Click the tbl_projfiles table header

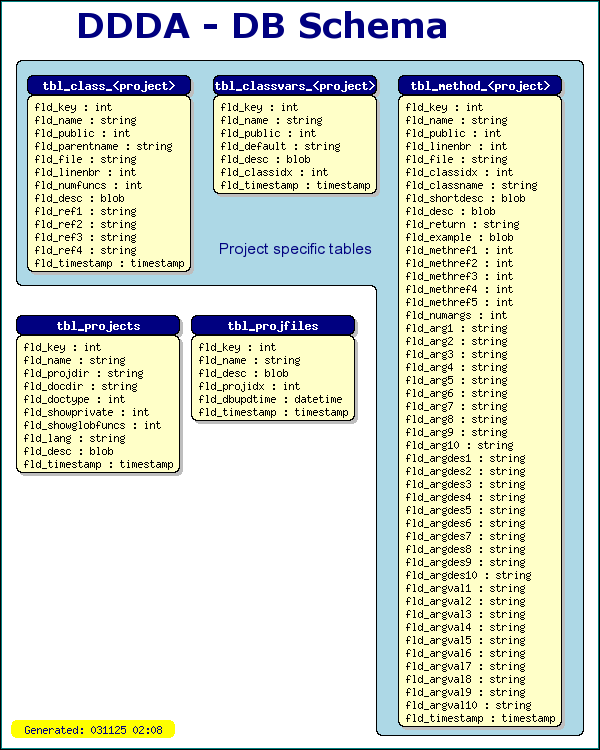tap(273, 326)
